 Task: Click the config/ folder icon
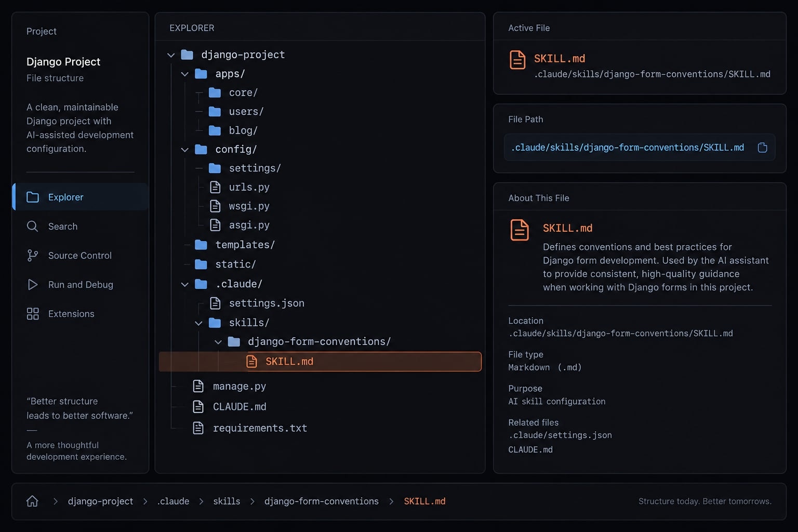201,149
